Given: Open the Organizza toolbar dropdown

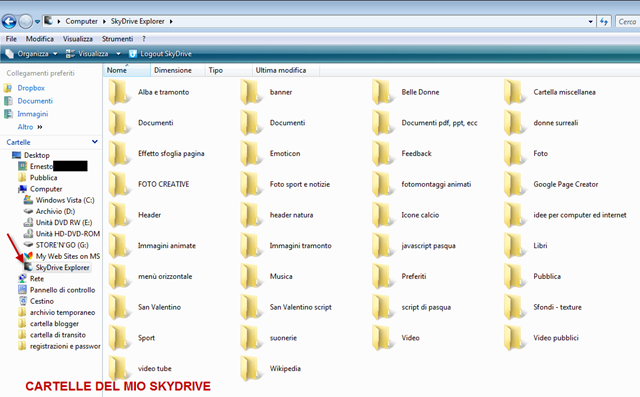Looking at the screenshot, I should tap(32, 54).
